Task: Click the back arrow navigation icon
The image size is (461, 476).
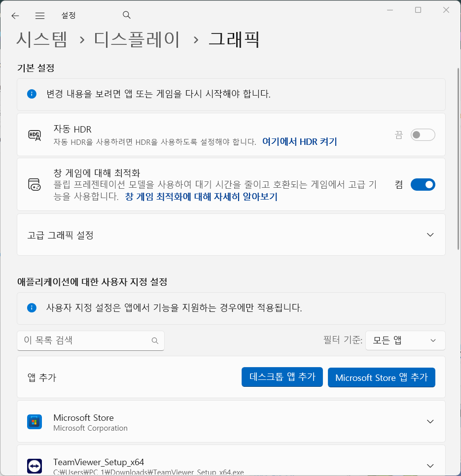Action: click(x=15, y=15)
